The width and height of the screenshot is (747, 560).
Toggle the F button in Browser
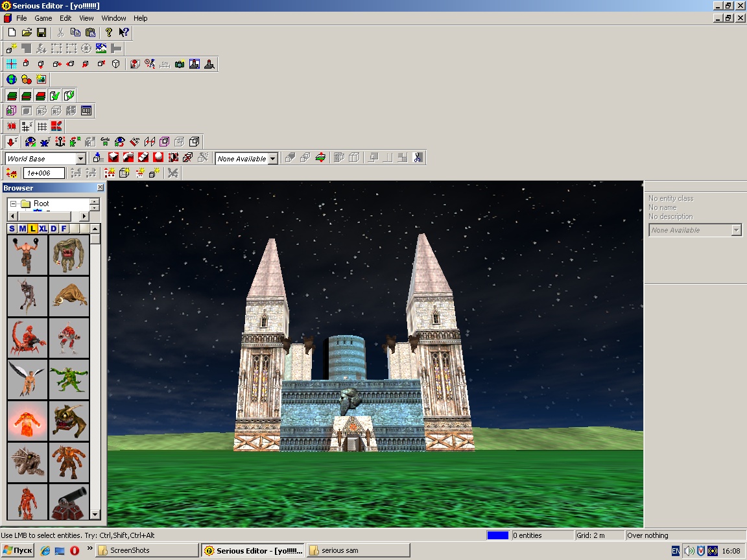[64, 229]
